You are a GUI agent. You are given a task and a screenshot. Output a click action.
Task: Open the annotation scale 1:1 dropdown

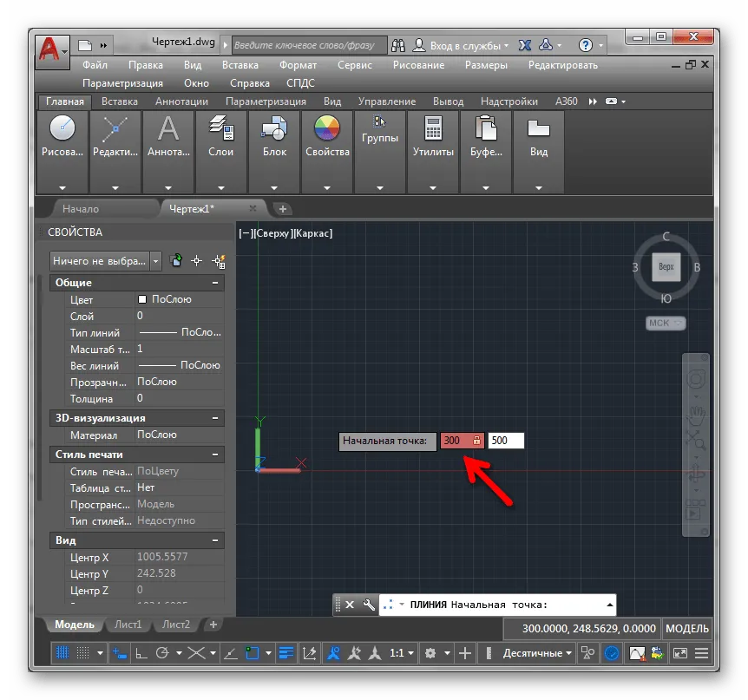(x=401, y=653)
